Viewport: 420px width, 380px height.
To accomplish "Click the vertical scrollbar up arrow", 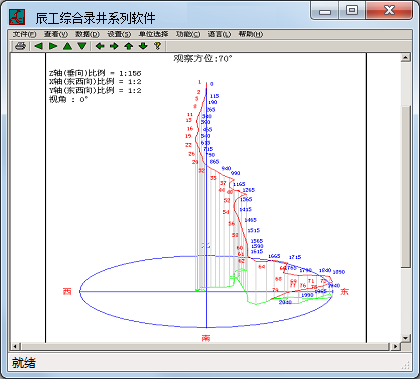I will 405,57.
